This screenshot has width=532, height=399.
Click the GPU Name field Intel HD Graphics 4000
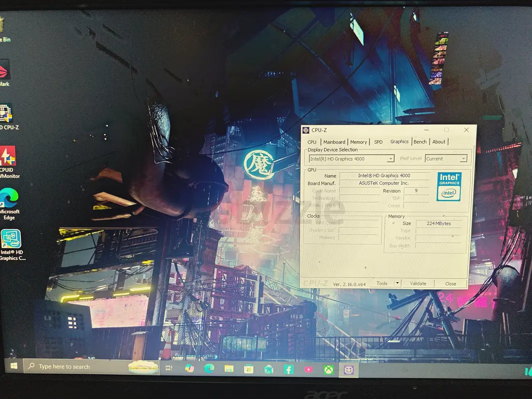384,176
